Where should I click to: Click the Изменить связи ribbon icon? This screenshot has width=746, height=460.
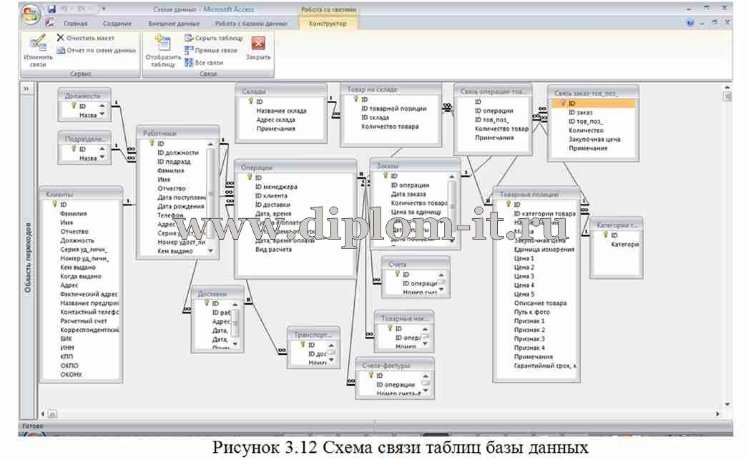(38, 49)
